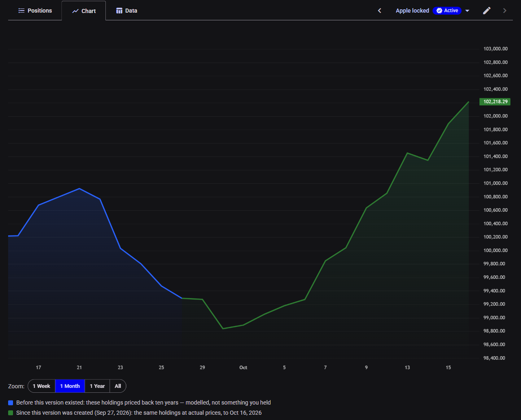Switch to the Data tab
521x420 pixels.
(x=127, y=11)
